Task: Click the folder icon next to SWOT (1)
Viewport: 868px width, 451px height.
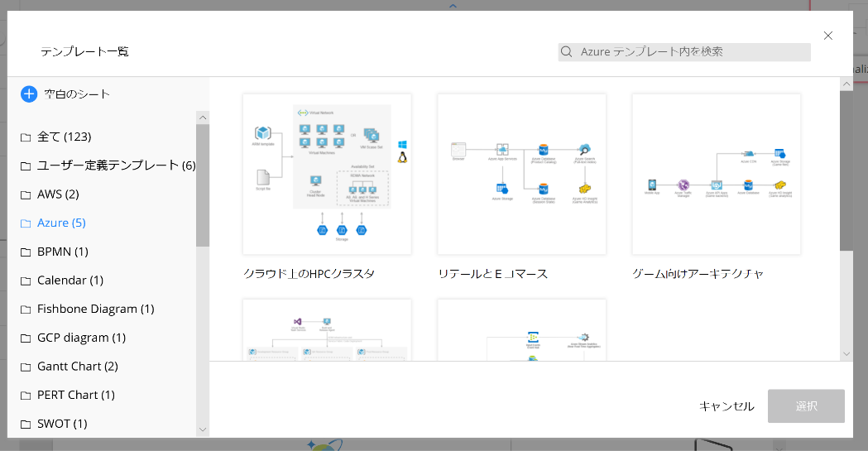Action: [x=26, y=424]
